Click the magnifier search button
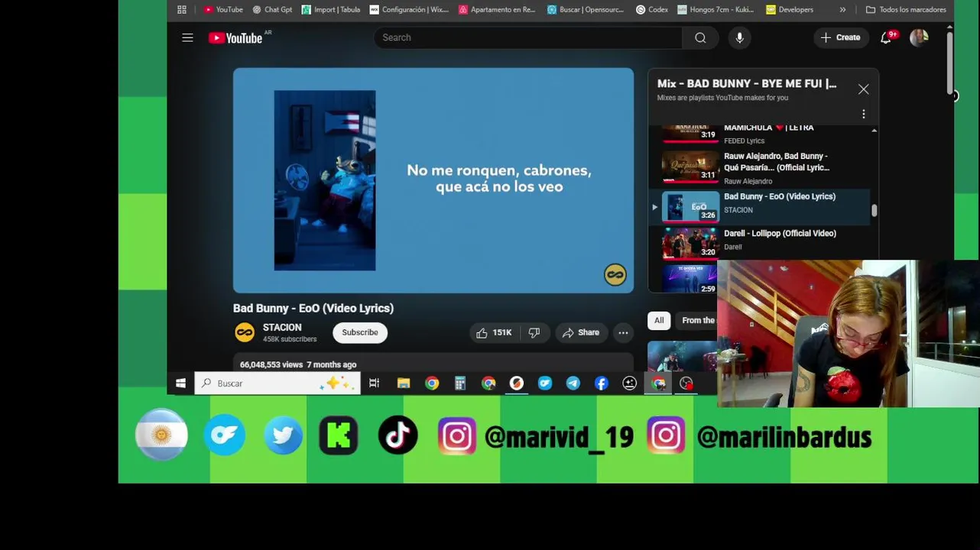 pyautogui.click(x=700, y=37)
